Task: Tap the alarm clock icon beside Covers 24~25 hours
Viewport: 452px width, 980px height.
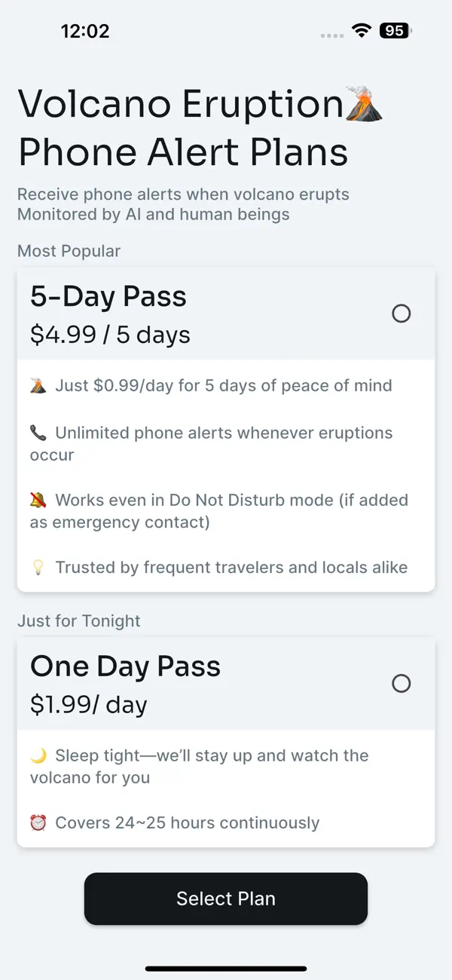Action: [x=38, y=823]
